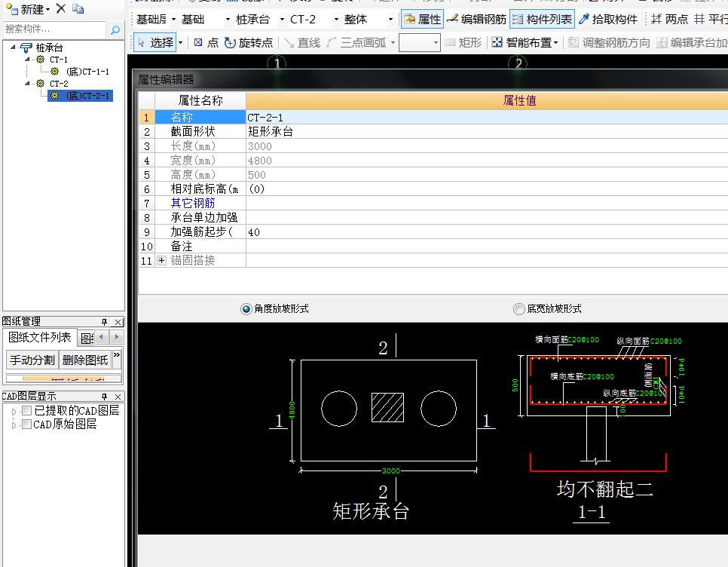This screenshot has width=728, height=567.
Task: Focus the 搜索构件 search field
Action: [55, 29]
